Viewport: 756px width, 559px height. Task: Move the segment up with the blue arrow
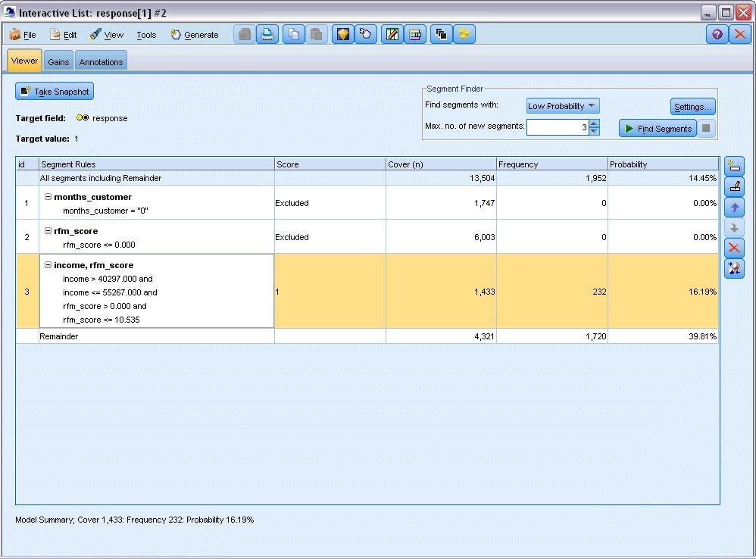(x=734, y=208)
